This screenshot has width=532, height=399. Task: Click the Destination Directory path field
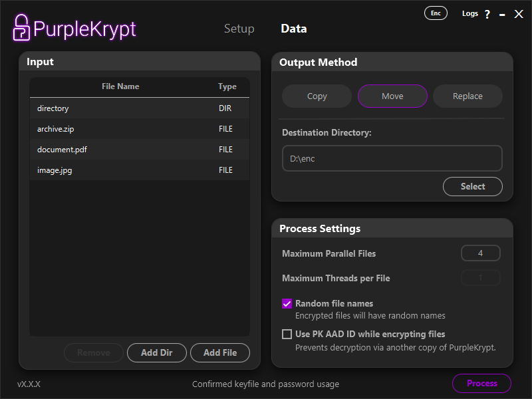pos(392,159)
